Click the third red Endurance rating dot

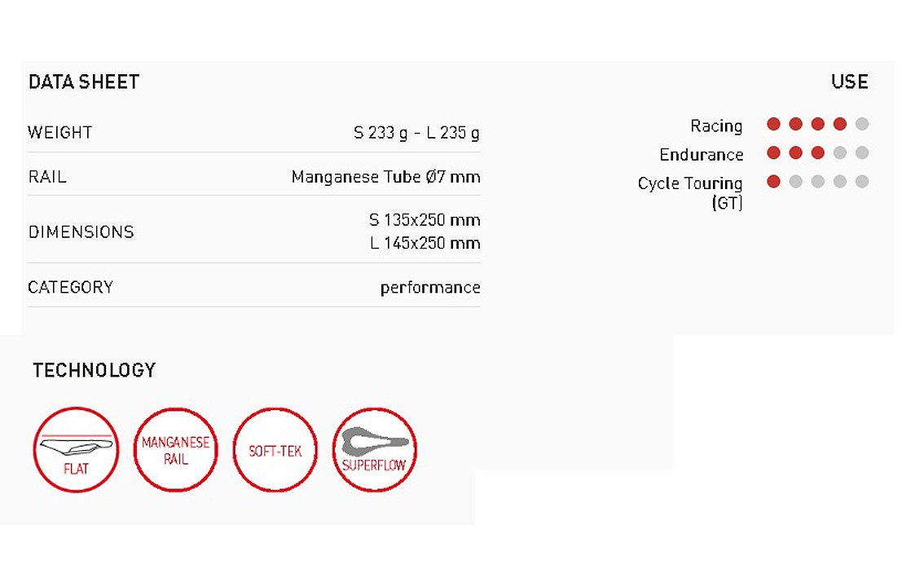[x=818, y=153]
